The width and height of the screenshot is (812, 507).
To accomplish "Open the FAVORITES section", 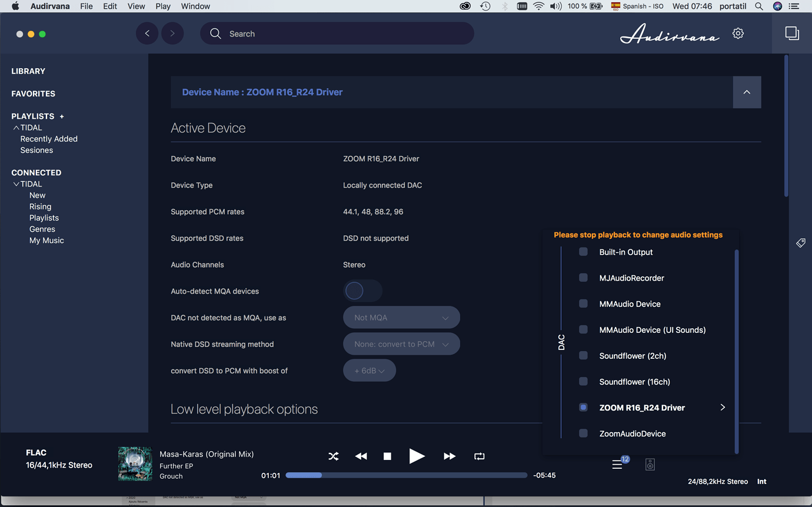I will coord(33,94).
